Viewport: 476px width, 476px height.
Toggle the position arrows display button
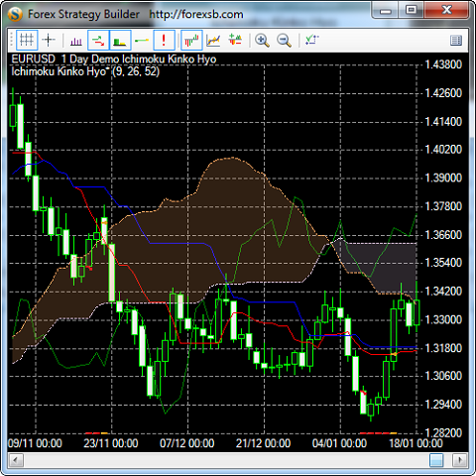pos(98,41)
